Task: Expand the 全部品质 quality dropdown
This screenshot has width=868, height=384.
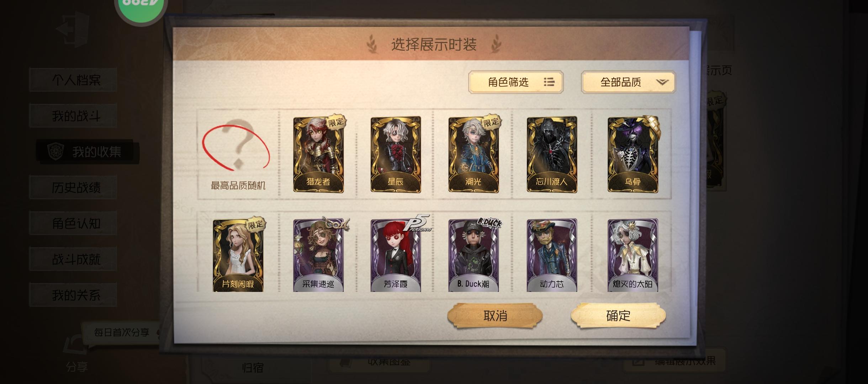Action: (628, 82)
